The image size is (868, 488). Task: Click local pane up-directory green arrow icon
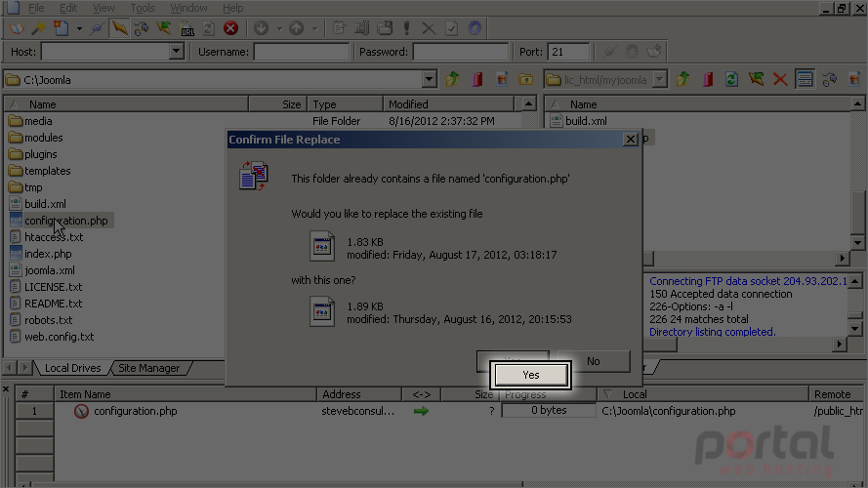(453, 80)
